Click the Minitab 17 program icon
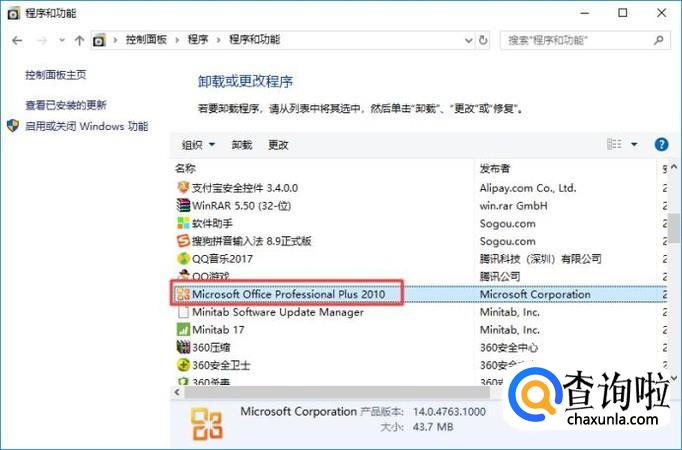Screen dimensions: 682x450 click(x=183, y=329)
